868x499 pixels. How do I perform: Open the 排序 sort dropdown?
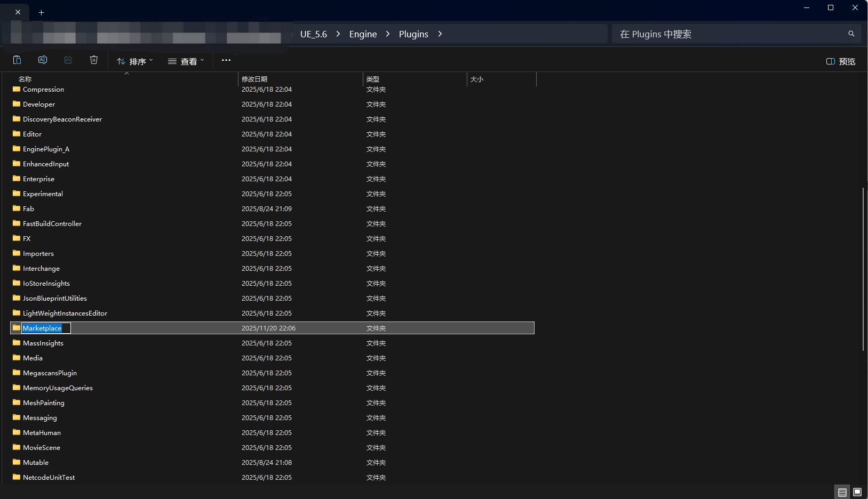click(x=135, y=61)
